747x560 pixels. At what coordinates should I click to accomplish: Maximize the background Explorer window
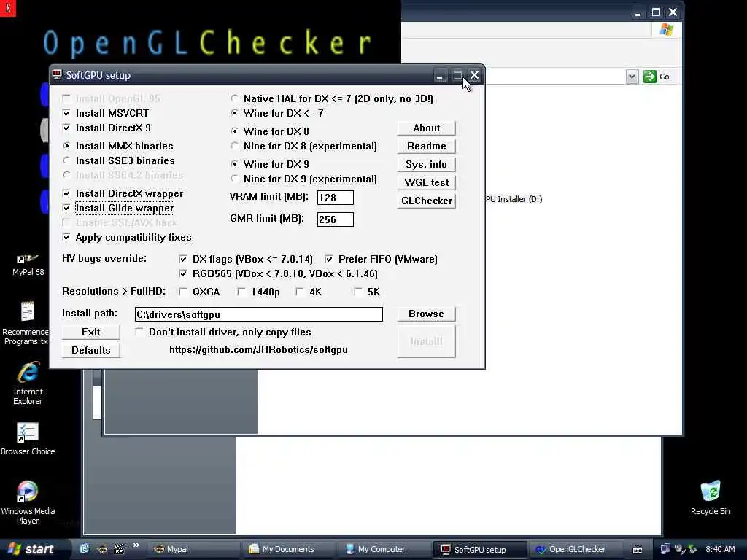[656, 12]
